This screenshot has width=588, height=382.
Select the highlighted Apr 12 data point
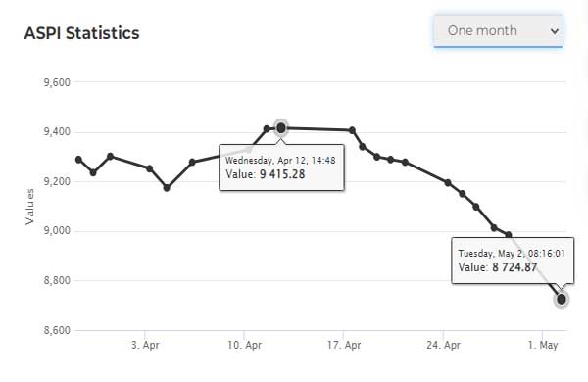(281, 128)
